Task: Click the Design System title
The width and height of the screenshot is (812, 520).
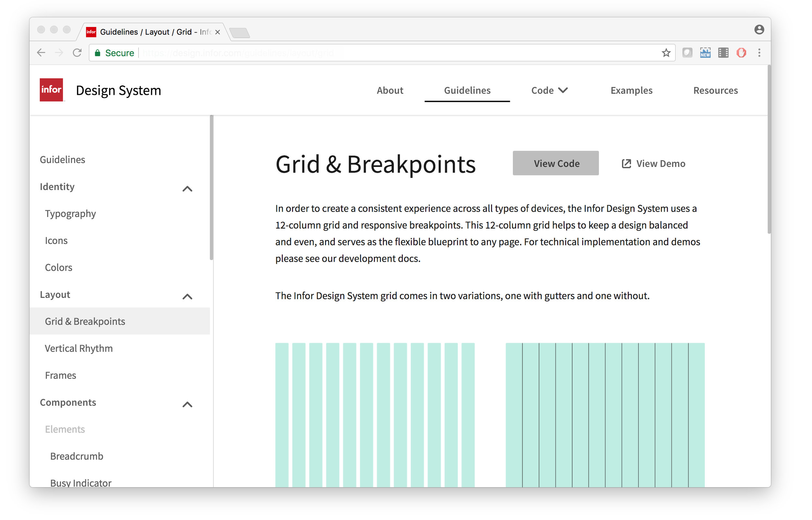Action: [119, 91]
